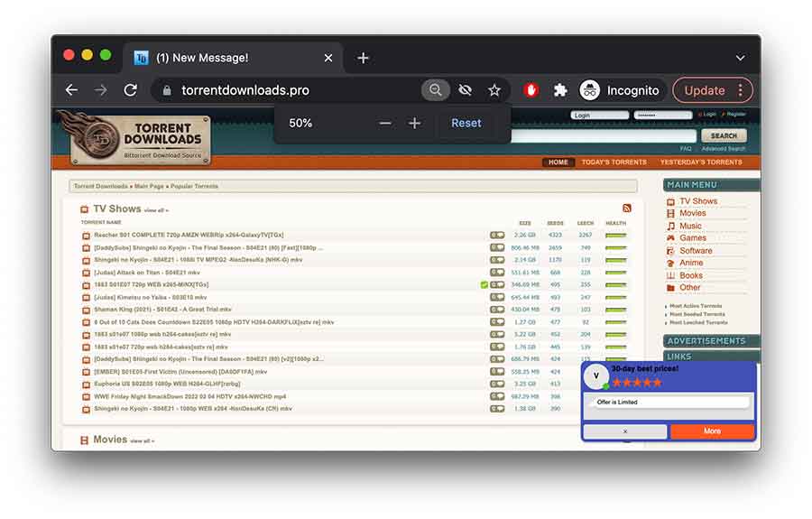This screenshot has width=812, height=519.
Task: Click the Most Active Torrents link
Action: tap(696, 306)
